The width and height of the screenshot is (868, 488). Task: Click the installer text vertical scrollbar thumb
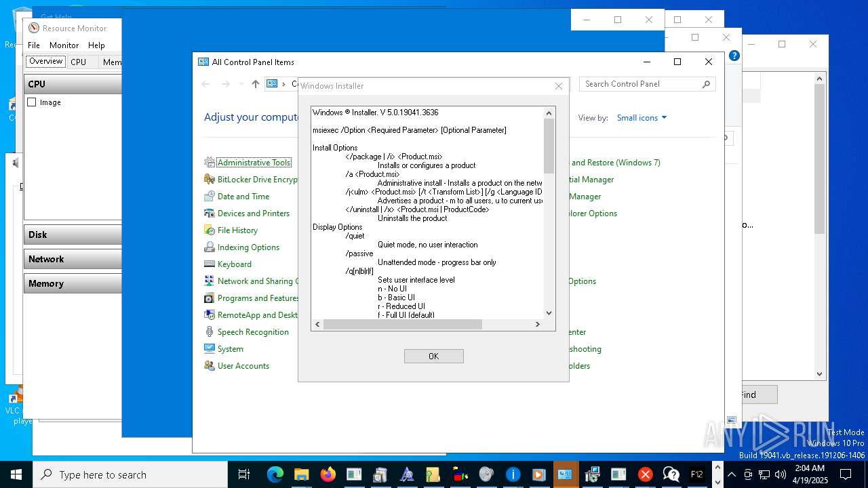pos(549,146)
